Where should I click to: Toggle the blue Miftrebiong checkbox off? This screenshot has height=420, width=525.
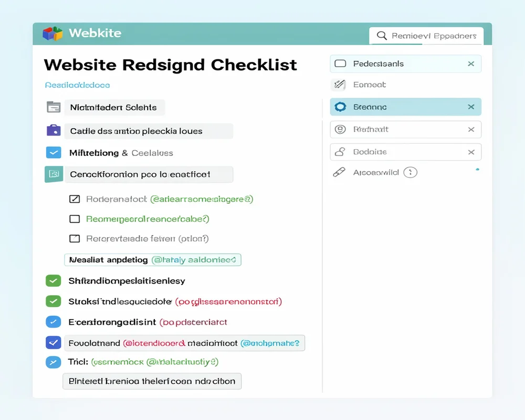click(x=53, y=152)
